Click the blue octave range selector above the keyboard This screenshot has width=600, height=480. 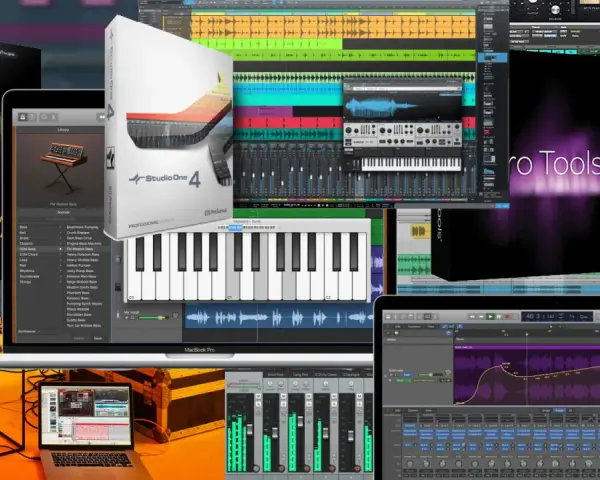[x=235, y=228]
